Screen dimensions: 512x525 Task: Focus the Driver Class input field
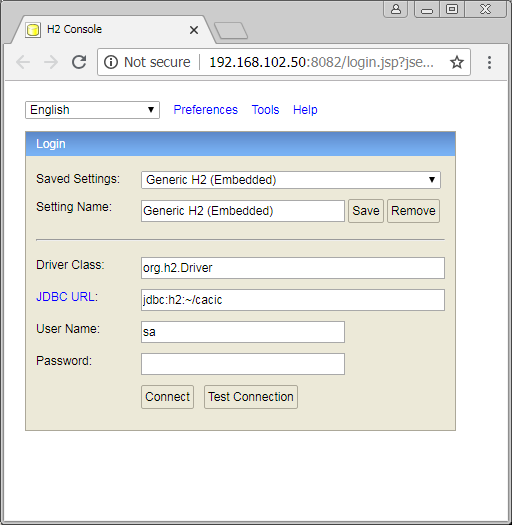click(293, 268)
